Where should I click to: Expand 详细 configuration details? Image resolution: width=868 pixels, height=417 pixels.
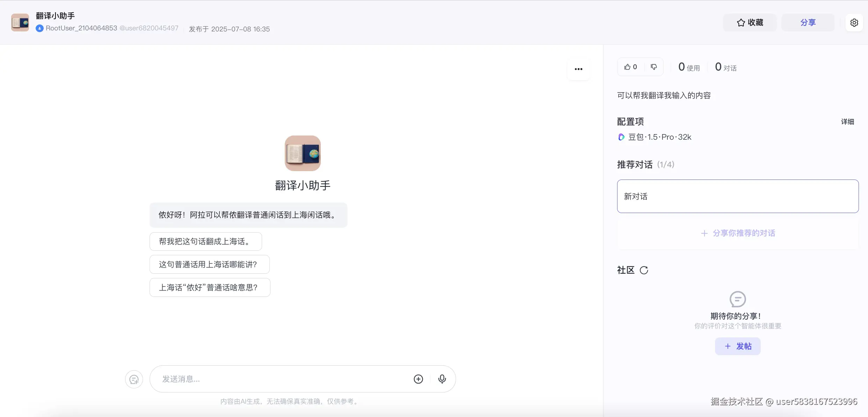coord(847,122)
